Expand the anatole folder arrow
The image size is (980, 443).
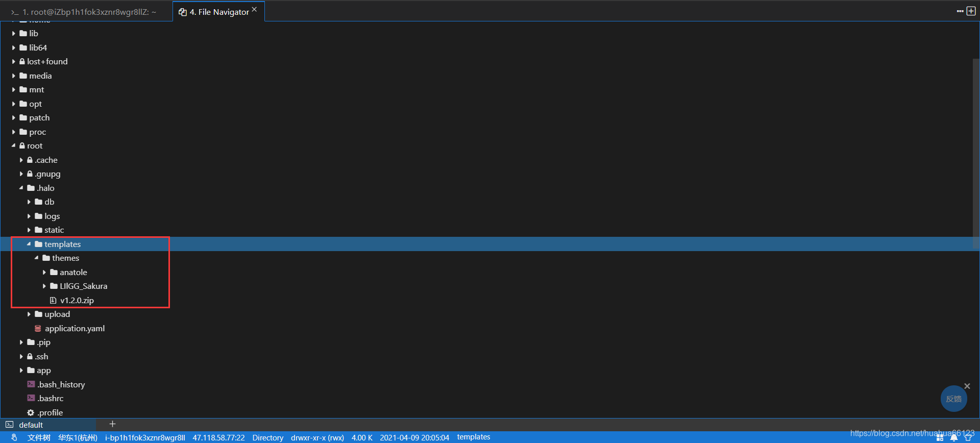coord(44,272)
